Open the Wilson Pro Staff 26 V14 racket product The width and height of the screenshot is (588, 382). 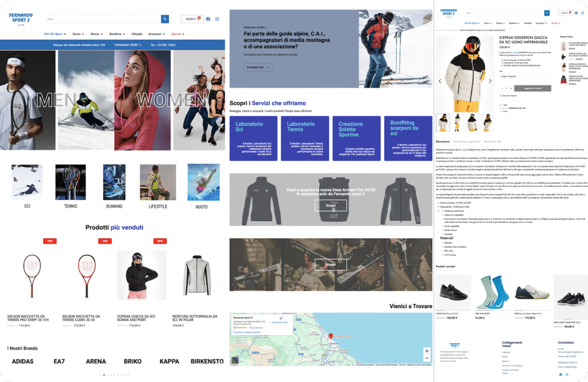32,276
